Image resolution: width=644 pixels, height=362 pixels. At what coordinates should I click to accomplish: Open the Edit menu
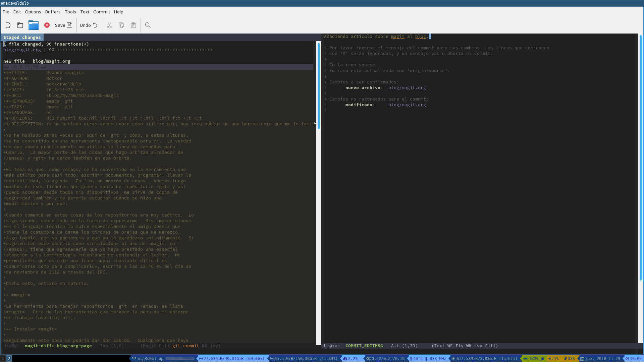point(17,12)
